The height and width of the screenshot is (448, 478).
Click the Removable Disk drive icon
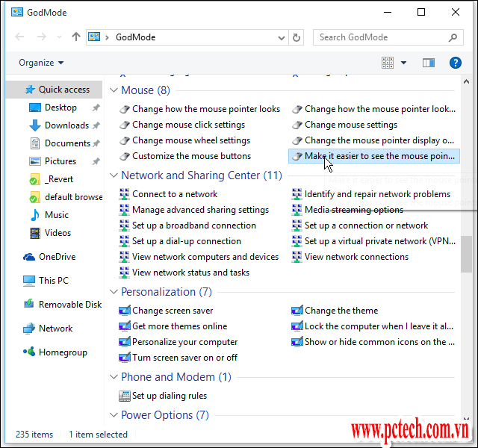(x=29, y=305)
